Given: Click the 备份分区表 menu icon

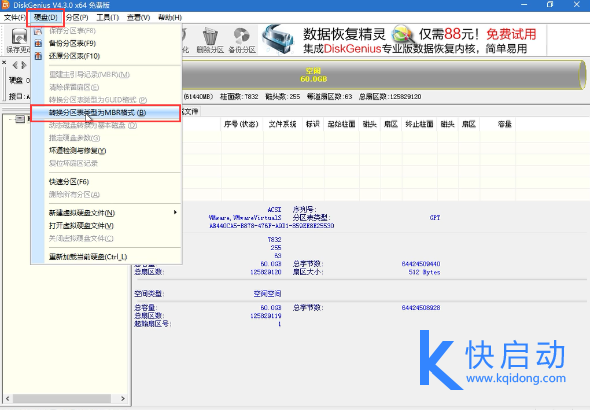Looking at the screenshot, I should (x=38, y=43).
